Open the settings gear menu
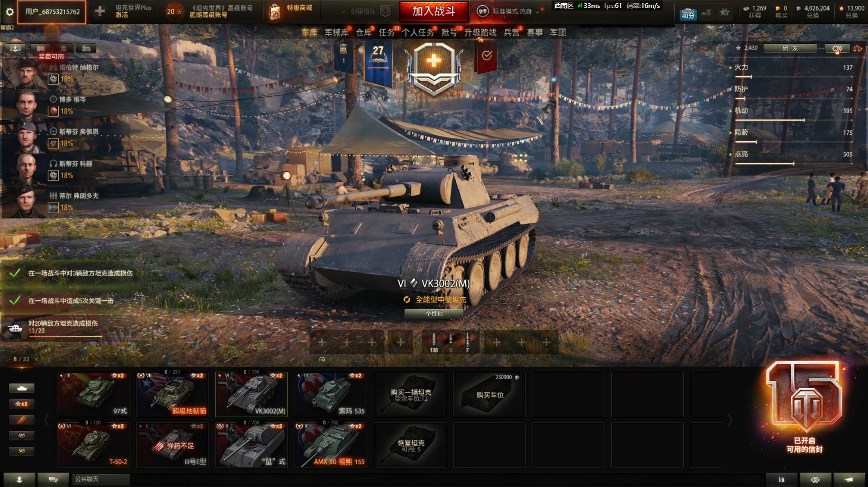The height and width of the screenshot is (487, 868). point(10,11)
